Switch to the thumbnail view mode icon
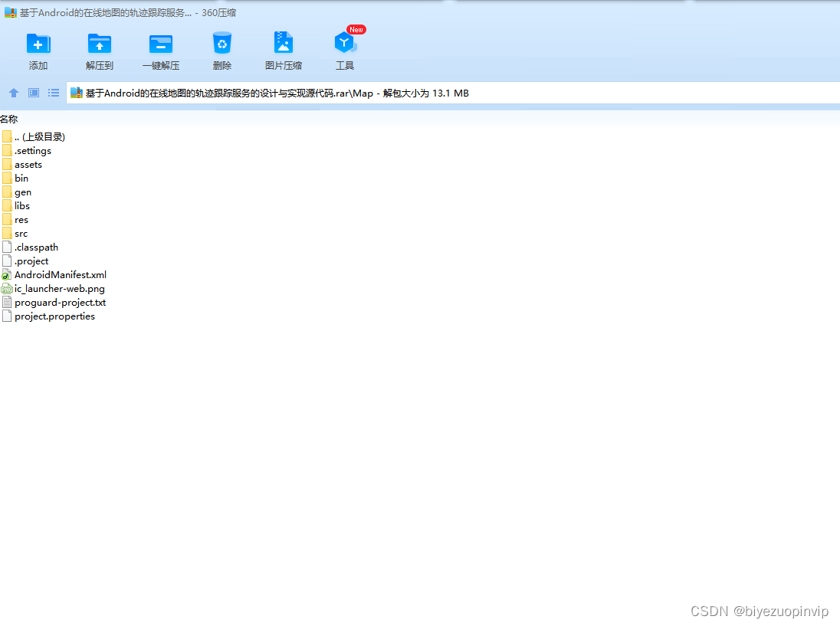This screenshot has width=840, height=626. pyautogui.click(x=34, y=93)
